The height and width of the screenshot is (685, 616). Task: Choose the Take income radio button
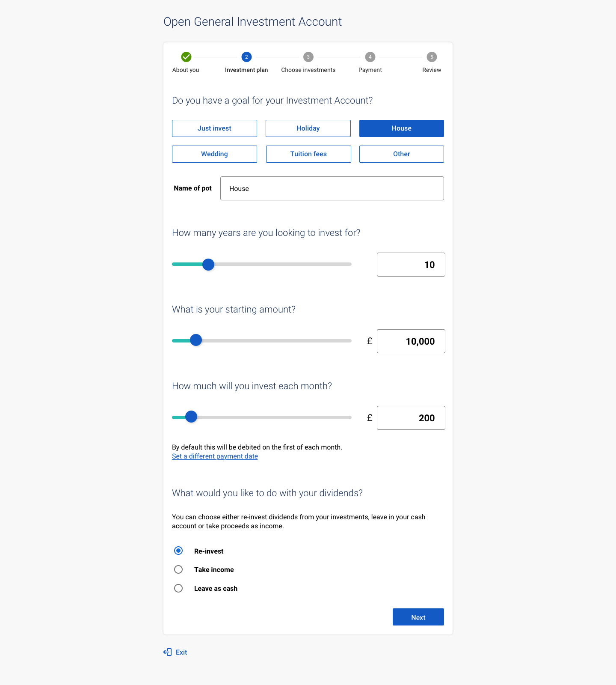178,569
